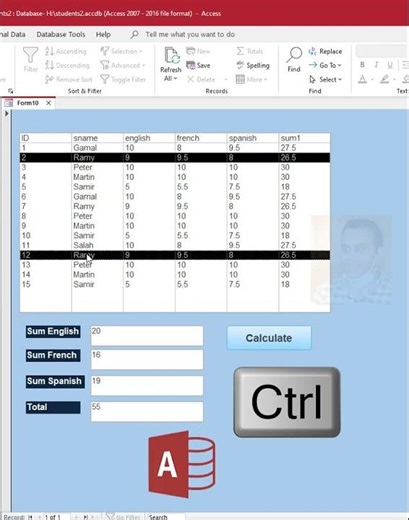
Task: Open the External Data ribbon tab
Action: (13, 34)
